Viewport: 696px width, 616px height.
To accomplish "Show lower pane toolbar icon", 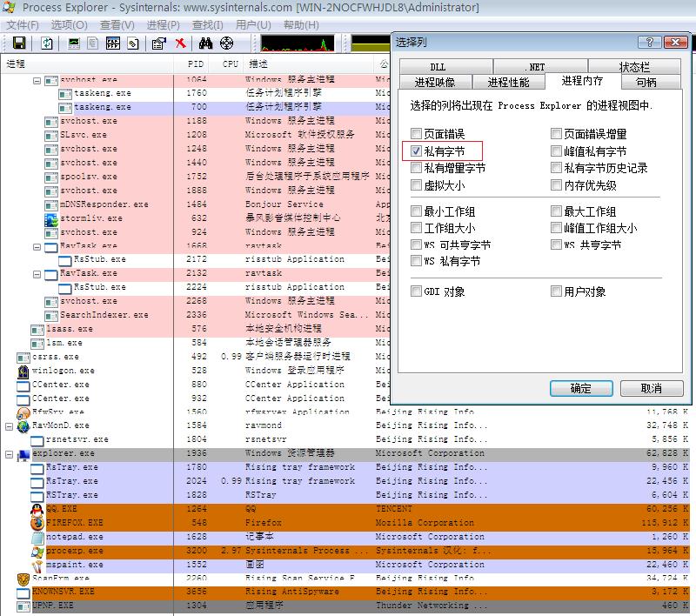I will tap(113, 43).
